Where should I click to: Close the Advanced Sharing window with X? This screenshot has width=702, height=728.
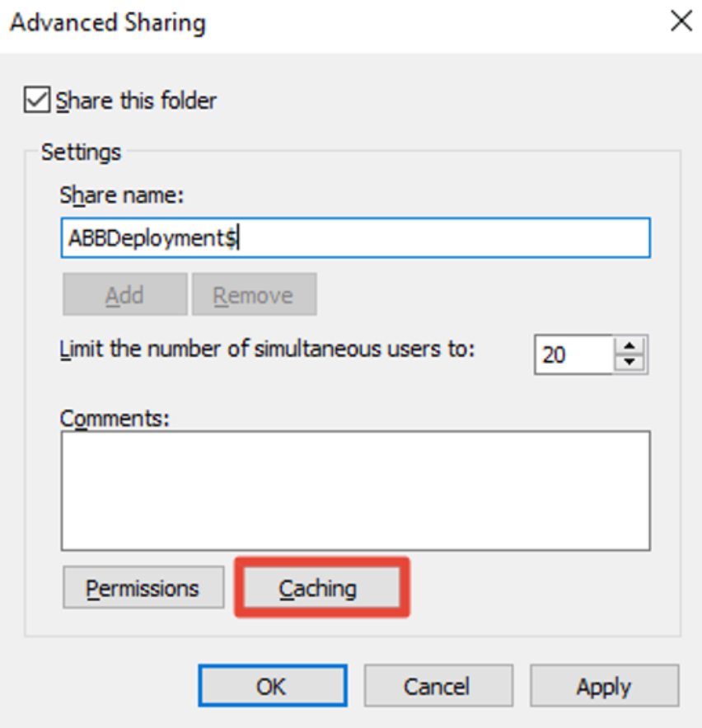click(x=681, y=21)
